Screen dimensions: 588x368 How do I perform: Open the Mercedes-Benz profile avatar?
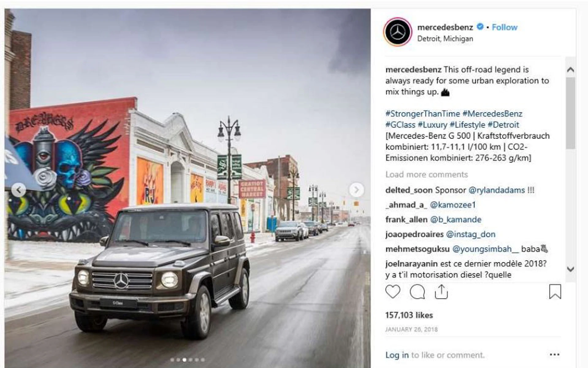point(398,32)
